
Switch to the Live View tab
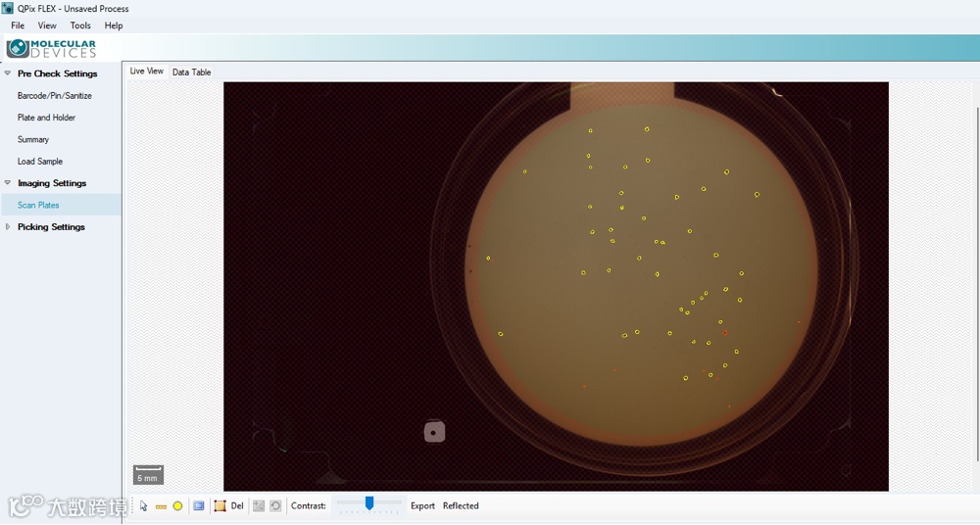click(146, 72)
